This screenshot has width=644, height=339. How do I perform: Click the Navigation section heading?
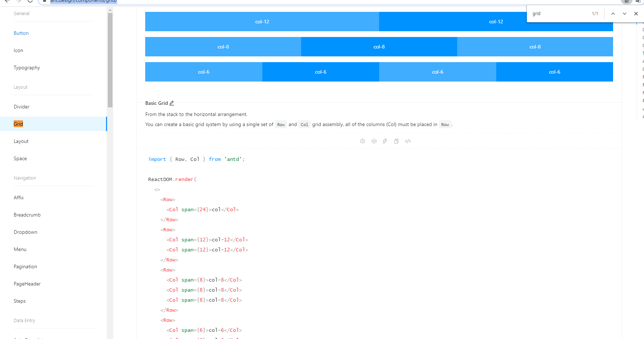(x=25, y=178)
